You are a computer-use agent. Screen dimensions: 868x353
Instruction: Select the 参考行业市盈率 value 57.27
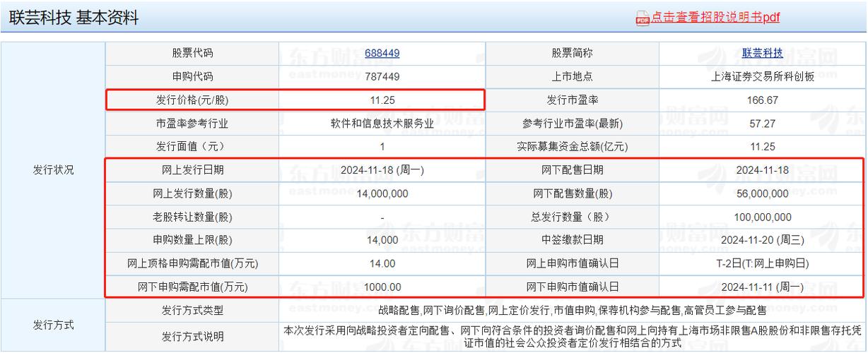[x=762, y=124]
